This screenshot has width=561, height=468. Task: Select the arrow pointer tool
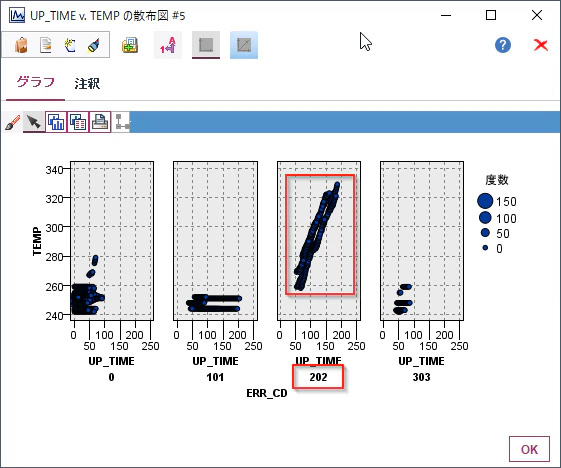(34, 122)
